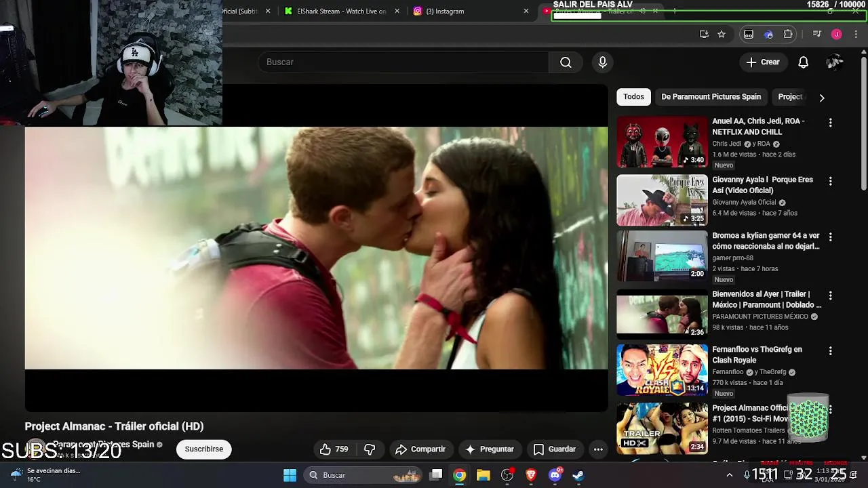Image resolution: width=868 pixels, height=488 pixels.
Task: Close the ElShark Stream tab
Action: [397, 12]
